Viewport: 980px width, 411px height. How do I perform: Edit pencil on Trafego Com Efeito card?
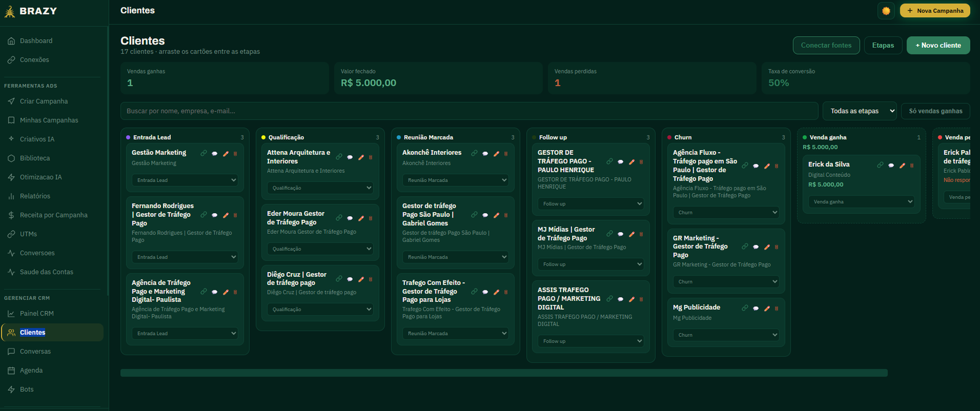tap(496, 292)
